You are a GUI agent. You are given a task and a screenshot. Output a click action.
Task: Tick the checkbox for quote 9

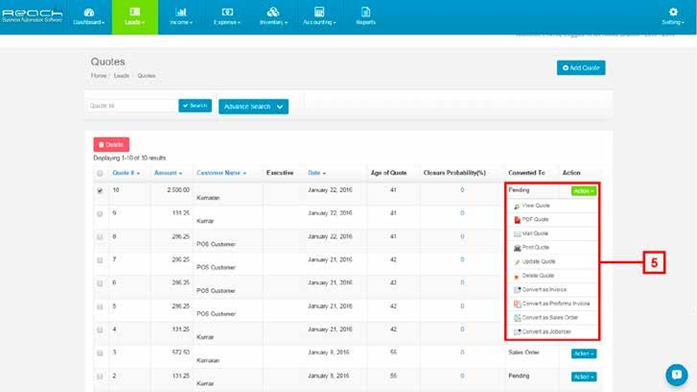coord(100,214)
